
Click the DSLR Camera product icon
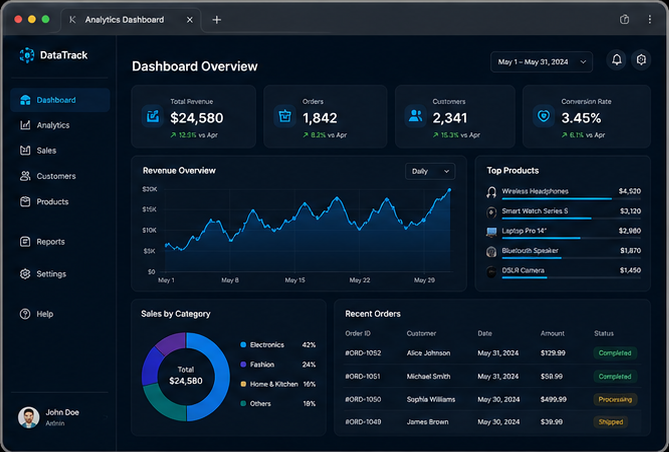point(492,271)
